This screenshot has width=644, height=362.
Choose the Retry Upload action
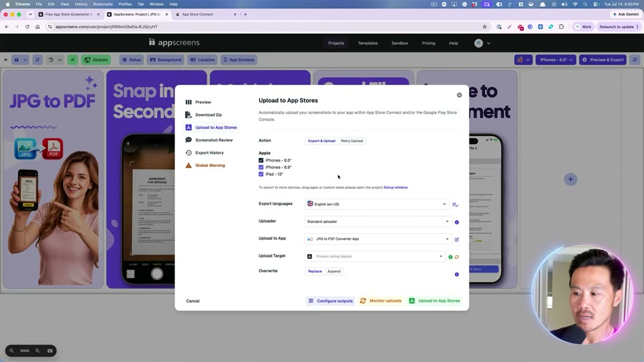pyautogui.click(x=352, y=141)
